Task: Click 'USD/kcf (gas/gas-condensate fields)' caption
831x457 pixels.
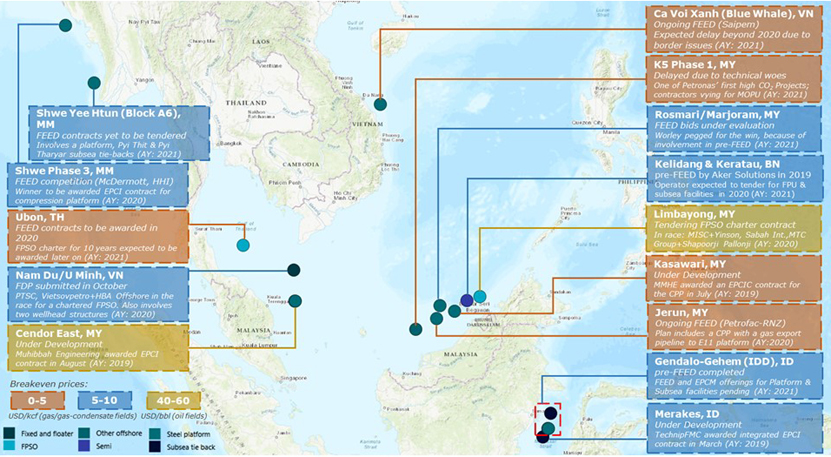Action: [72, 416]
